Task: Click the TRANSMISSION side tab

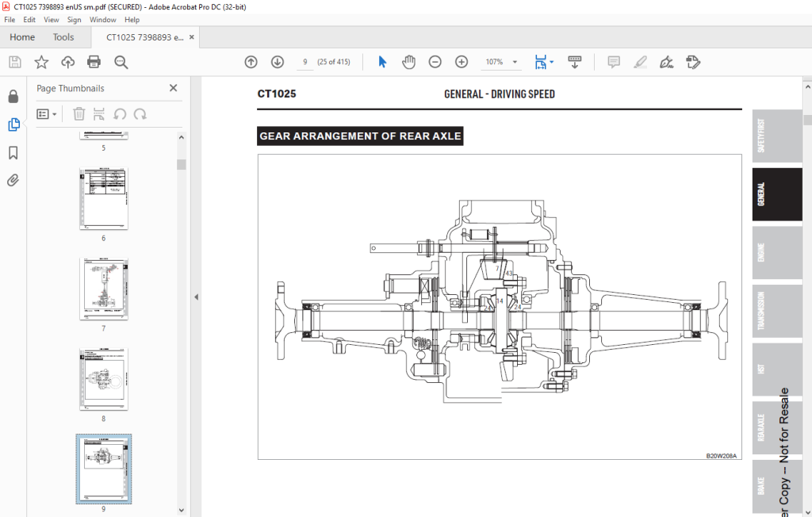Action: 777,311
